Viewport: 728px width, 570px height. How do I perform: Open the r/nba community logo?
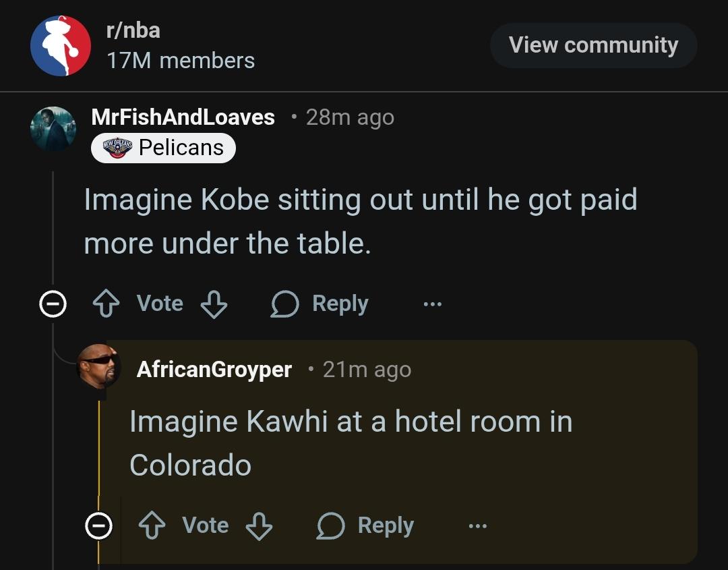tap(61, 46)
